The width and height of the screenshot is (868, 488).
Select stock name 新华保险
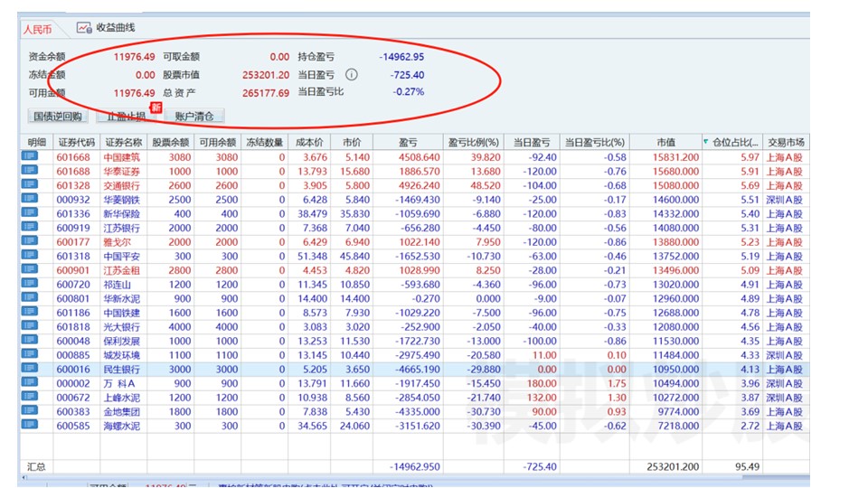click(122, 213)
